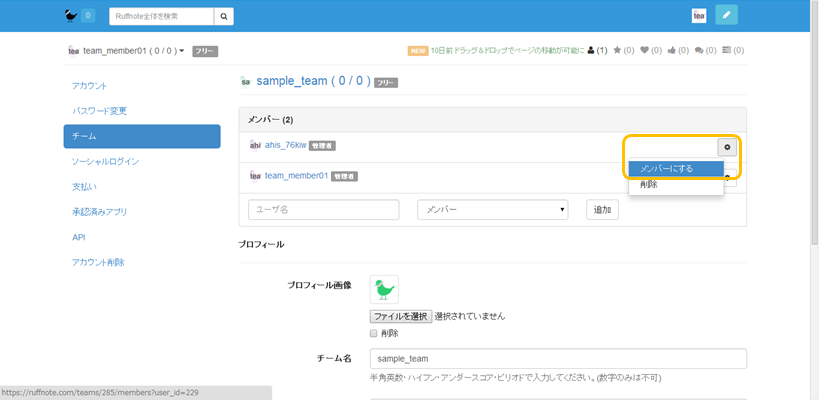
Task: Open the メンバー role dropdown
Action: pyautogui.click(x=492, y=210)
